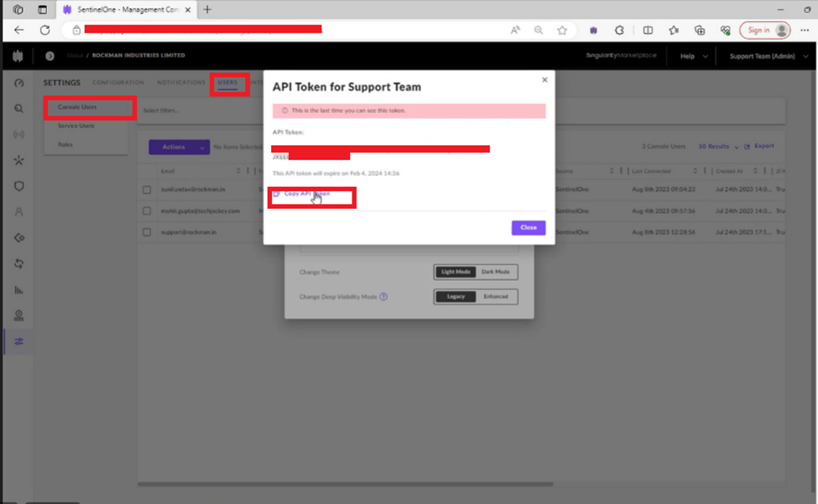Open the 50 Results dropdown
The width and height of the screenshot is (818, 504).
pos(718,147)
